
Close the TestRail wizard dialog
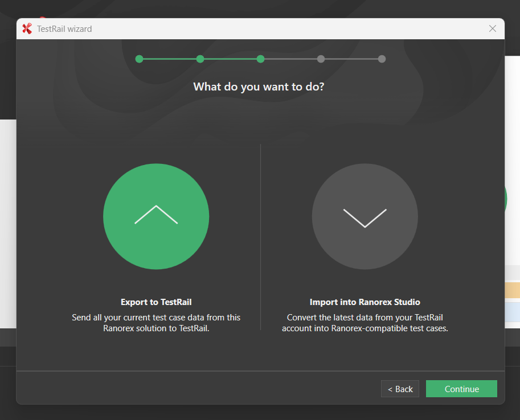(x=493, y=29)
